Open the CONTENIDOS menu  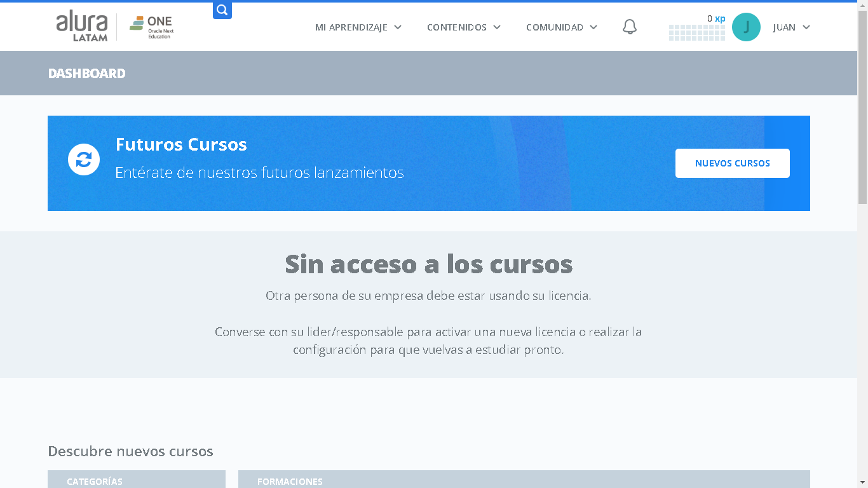pos(464,27)
